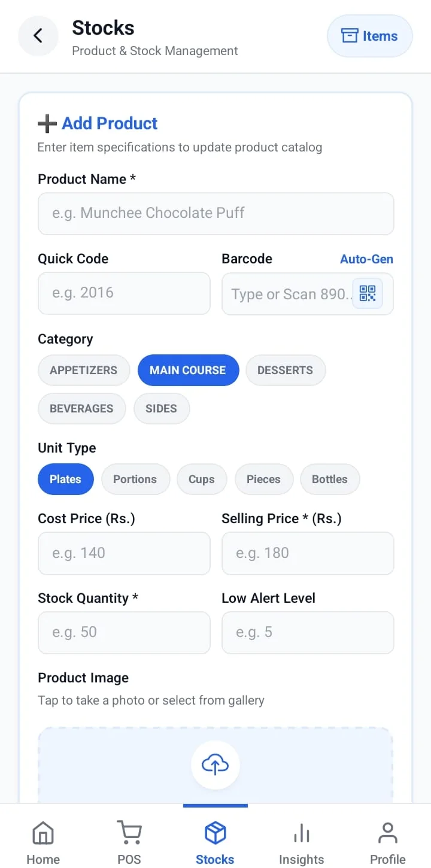The image size is (431, 868).
Task: Focus the Selling Price field
Action: coord(308,553)
